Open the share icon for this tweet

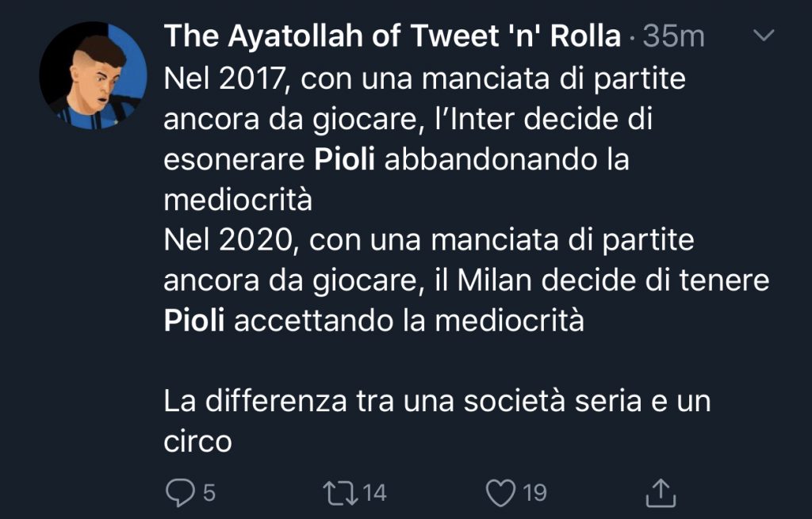659,493
